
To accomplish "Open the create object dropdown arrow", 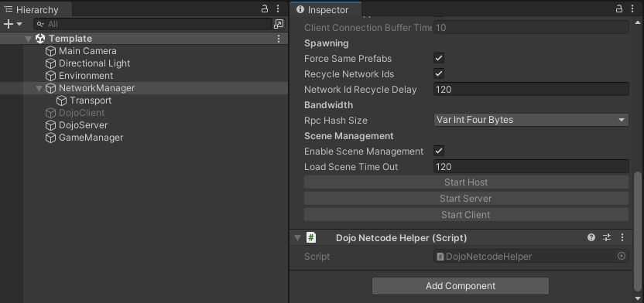I will [x=19, y=24].
